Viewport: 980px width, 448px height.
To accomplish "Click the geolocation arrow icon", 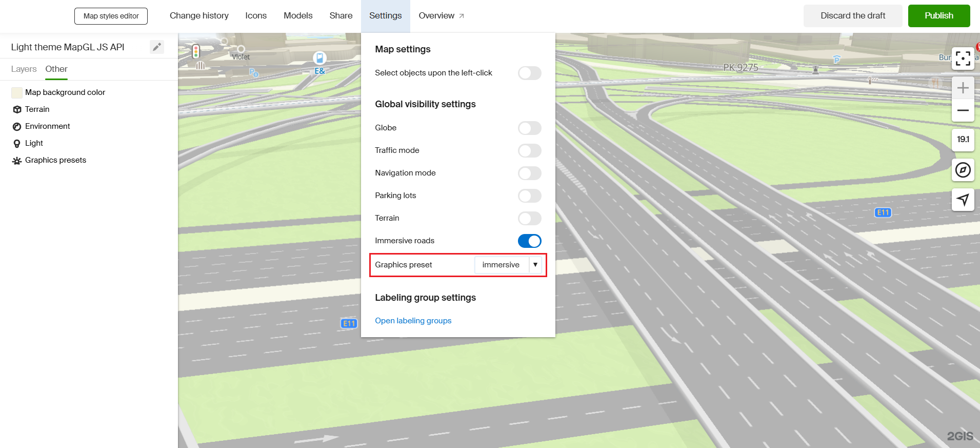I will pyautogui.click(x=963, y=199).
